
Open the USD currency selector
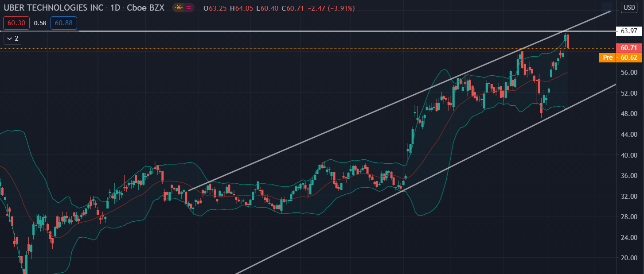click(629, 7)
